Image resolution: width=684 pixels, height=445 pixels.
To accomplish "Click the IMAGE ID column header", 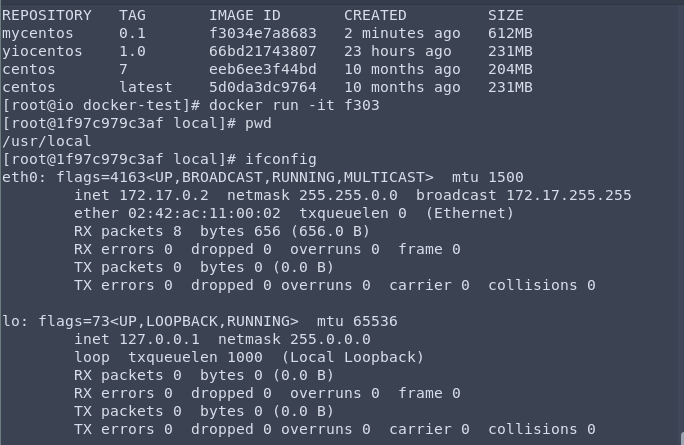I will pos(245,16).
